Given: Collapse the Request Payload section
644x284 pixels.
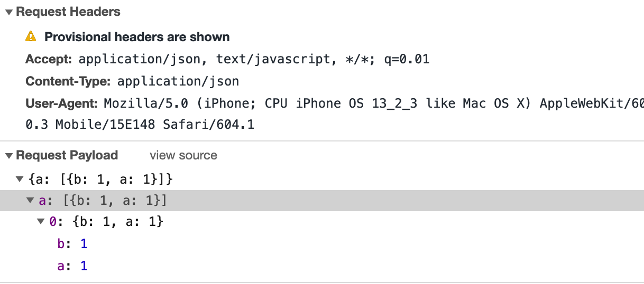Looking at the screenshot, I should (8, 156).
